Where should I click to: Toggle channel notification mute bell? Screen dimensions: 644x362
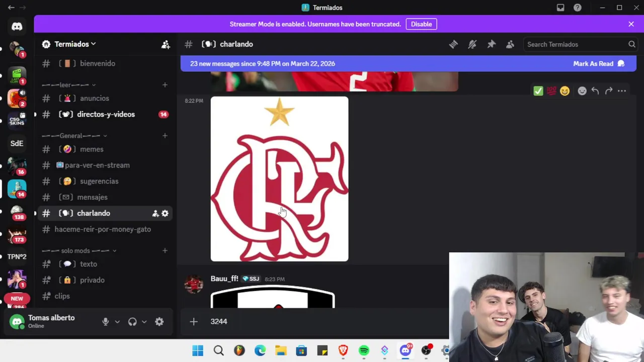click(472, 44)
